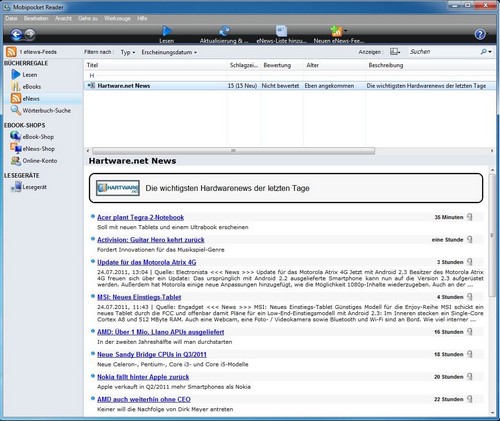The height and width of the screenshot is (421, 500).
Task: Click the page icon beside 18 Stunden
Action: click(470, 354)
